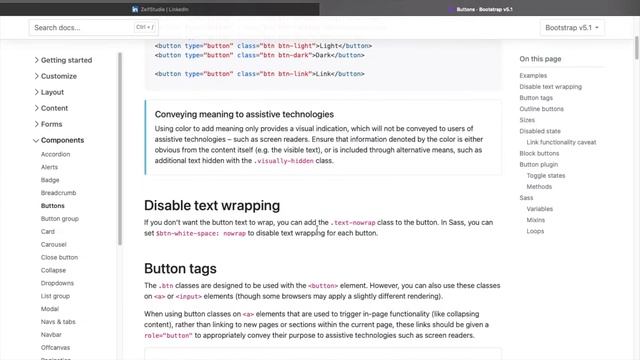Open the Card docs page

click(x=48, y=231)
